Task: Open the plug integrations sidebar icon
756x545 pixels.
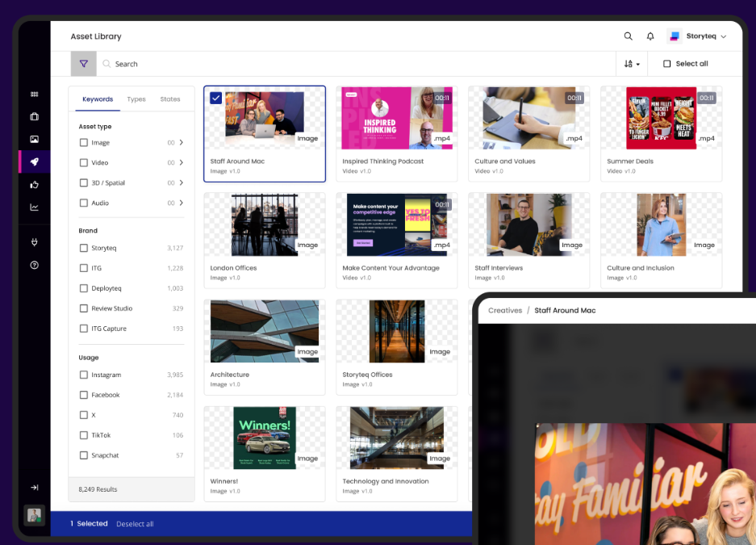Action: (x=34, y=242)
